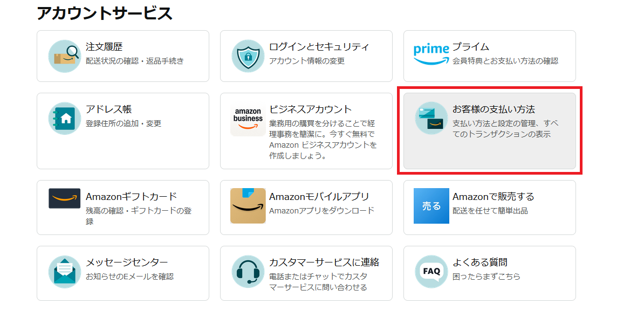Choose the カスタマーサービスに連絡 heading
Viewport: 644px width, 311px height.
(324, 262)
